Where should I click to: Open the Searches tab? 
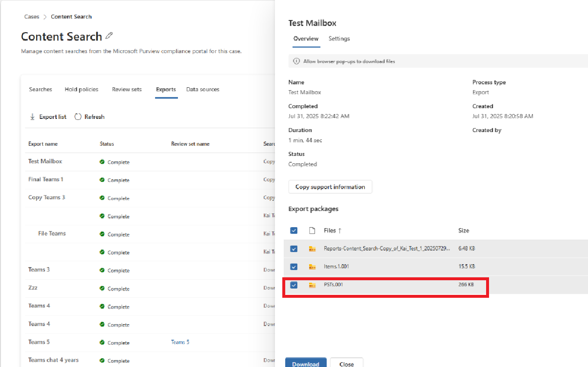(40, 89)
